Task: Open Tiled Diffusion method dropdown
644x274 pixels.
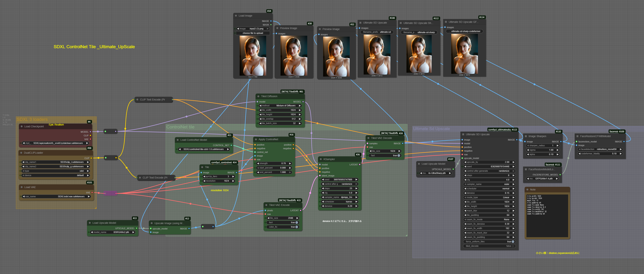Action: (280, 106)
